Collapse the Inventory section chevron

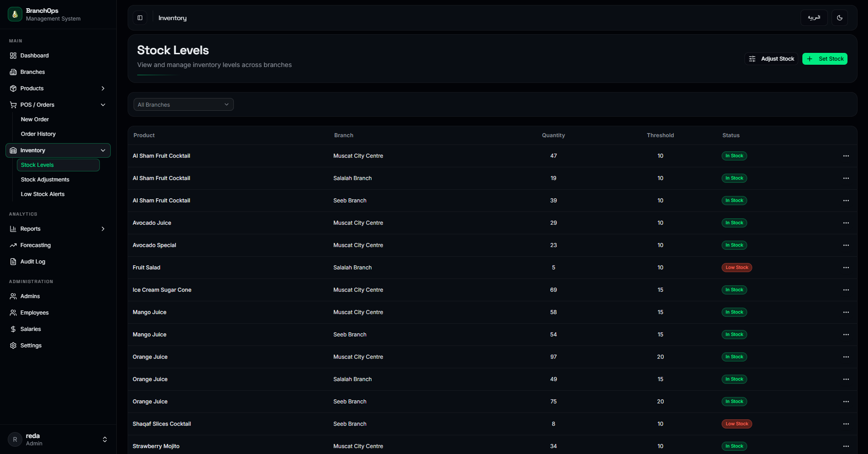(x=103, y=150)
